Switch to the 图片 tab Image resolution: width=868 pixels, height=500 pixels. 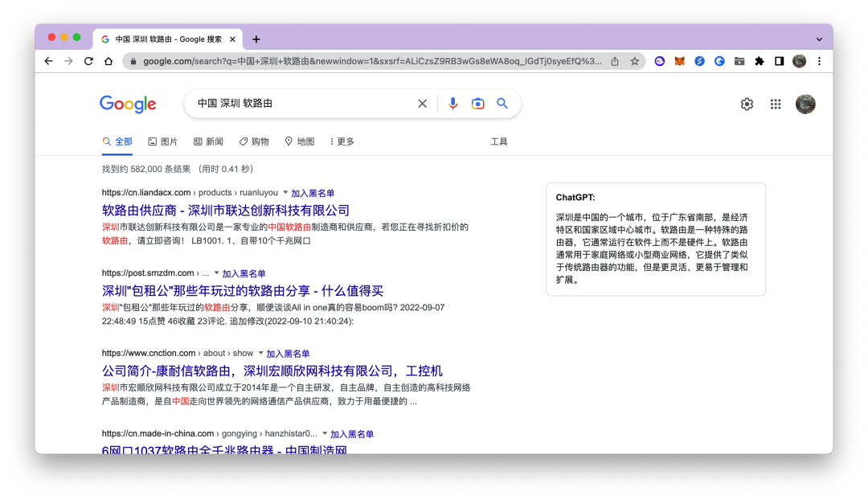point(162,141)
